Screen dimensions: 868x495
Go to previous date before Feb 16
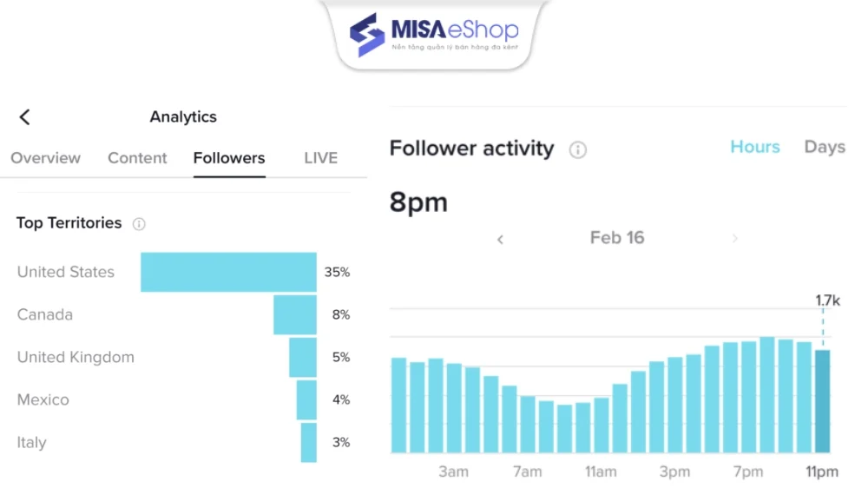(501, 239)
